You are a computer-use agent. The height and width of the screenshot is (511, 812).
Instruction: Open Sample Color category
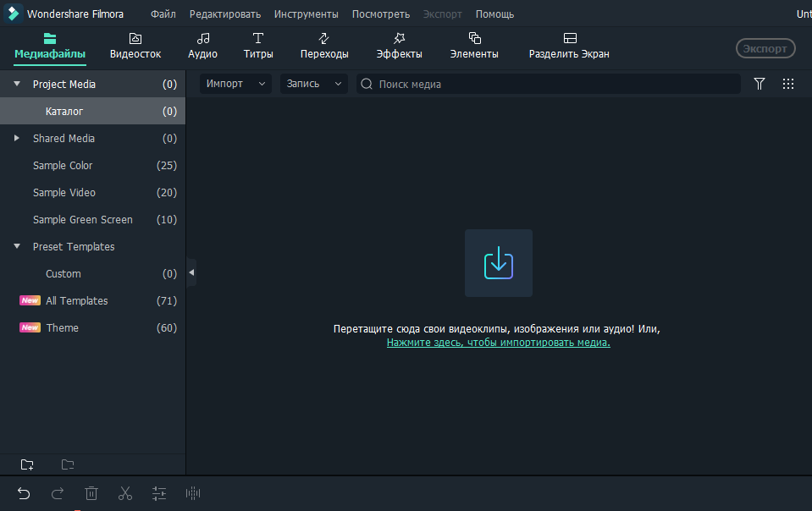(92, 166)
